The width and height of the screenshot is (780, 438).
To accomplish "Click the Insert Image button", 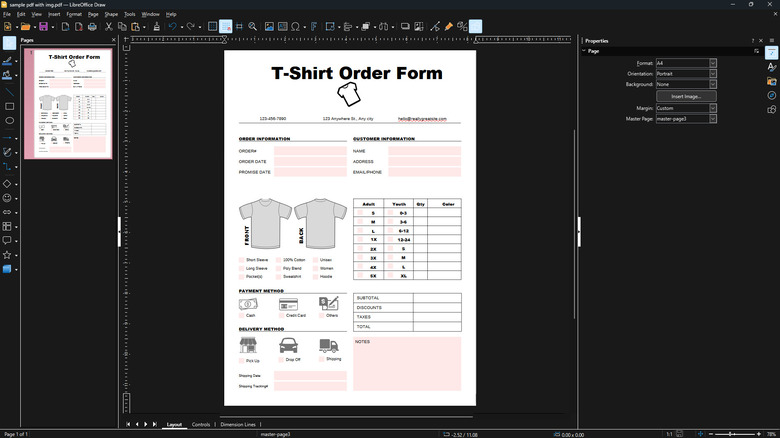I will pos(686,96).
